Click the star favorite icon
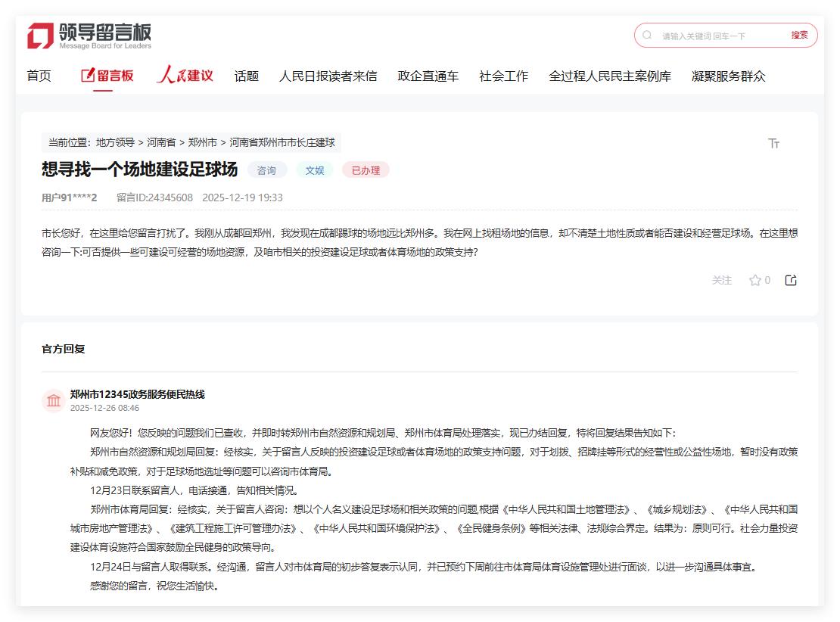 [x=754, y=281]
